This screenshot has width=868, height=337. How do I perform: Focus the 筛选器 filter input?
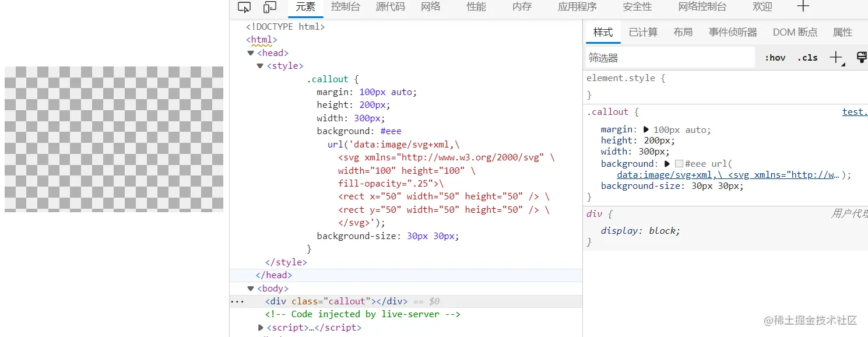tap(670, 58)
